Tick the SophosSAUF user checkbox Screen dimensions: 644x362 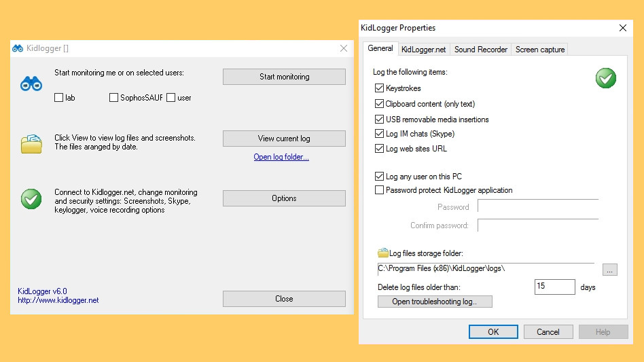[113, 98]
